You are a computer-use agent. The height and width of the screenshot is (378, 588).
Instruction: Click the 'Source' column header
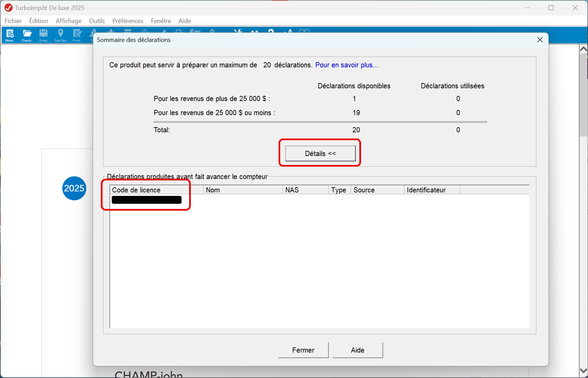coord(378,190)
